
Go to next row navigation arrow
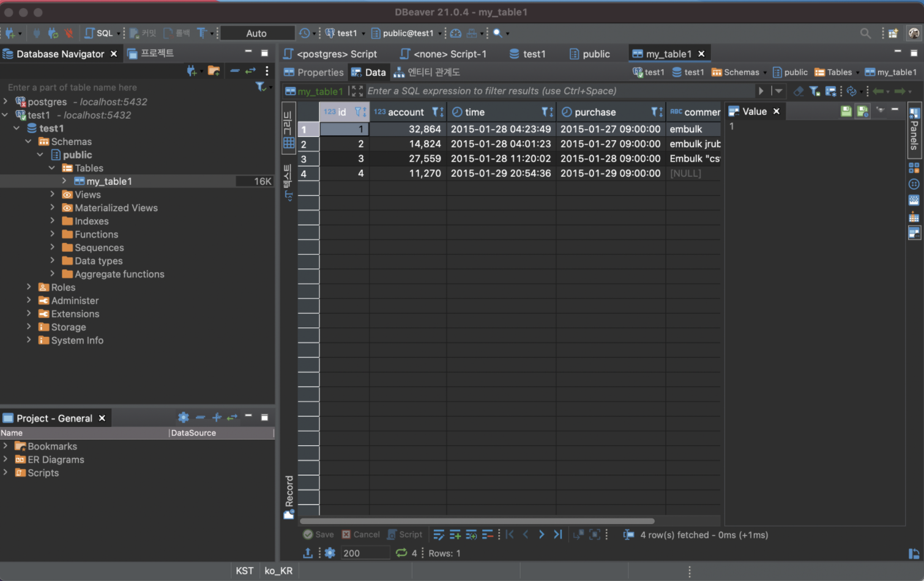pos(541,535)
